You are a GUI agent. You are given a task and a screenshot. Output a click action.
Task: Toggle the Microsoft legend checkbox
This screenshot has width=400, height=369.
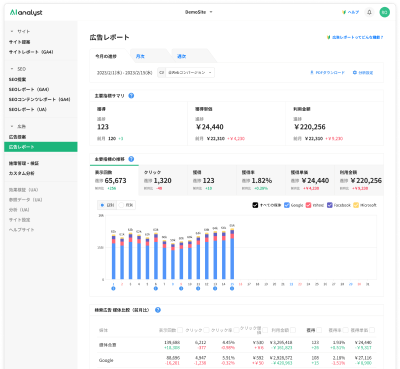tap(356, 205)
